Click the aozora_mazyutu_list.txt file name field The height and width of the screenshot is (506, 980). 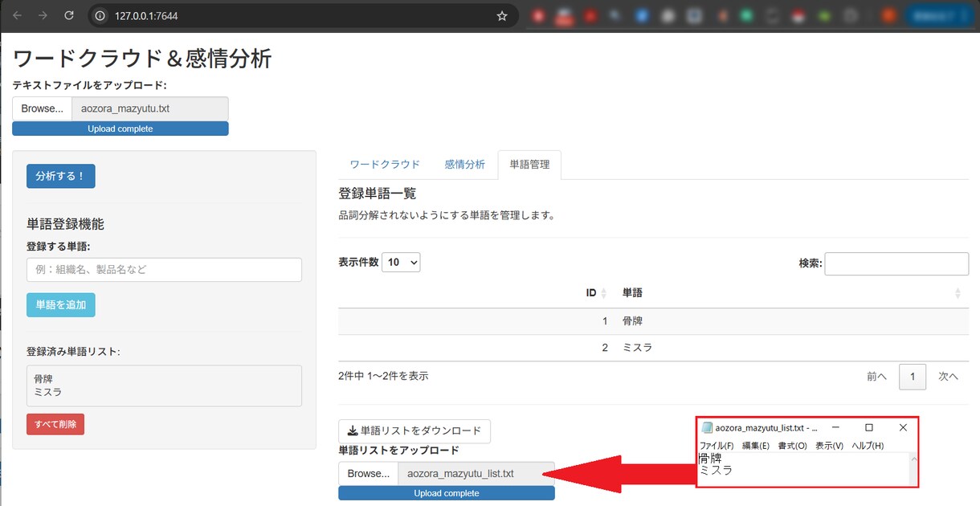pyautogui.click(x=476, y=474)
